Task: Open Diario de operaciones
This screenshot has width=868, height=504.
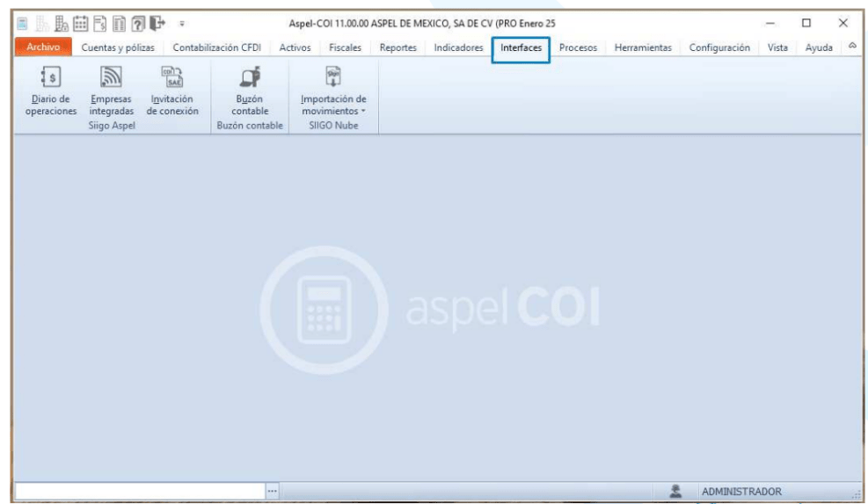Action: point(50,91)
